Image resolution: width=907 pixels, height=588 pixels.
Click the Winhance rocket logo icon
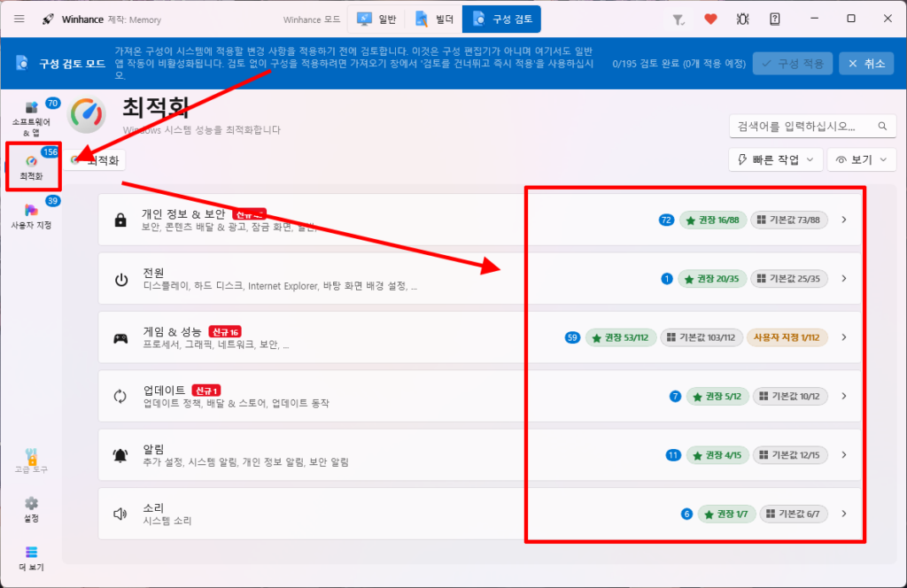pyautogui.click(x=48, y=19)
